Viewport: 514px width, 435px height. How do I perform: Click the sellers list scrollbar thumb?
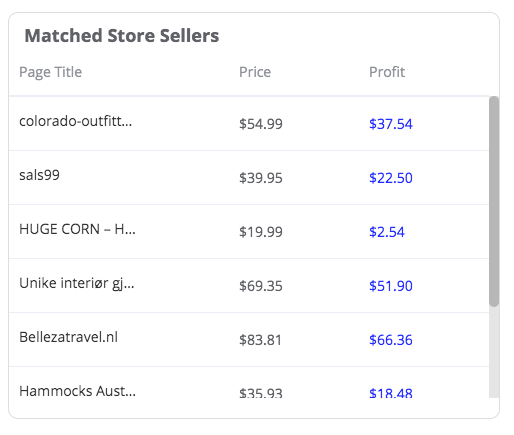[494, 201]
